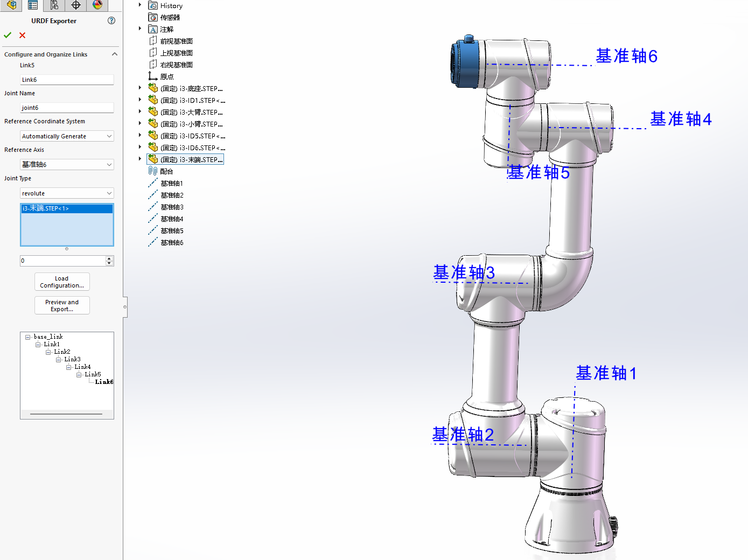Expand the i3-ID1.STEP component

point(140,100)
